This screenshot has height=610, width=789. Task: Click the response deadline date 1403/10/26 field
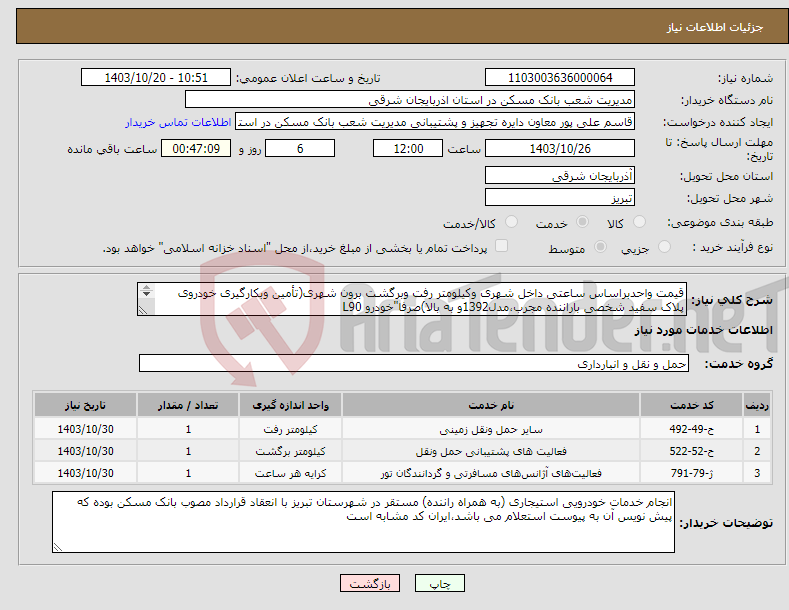pyautogui.click(x=560, y=148)
